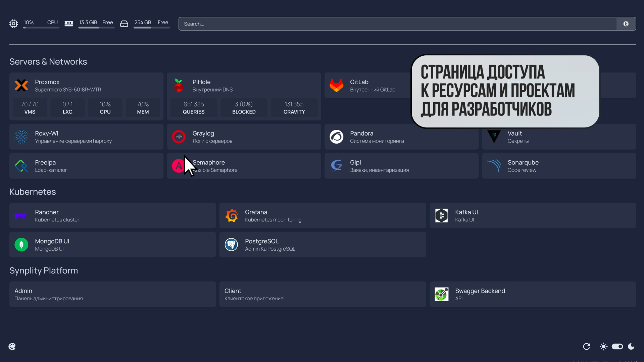Viewport: 644px width, 362px height.
Task: Click the PostgreSQL elephant icon
Action: pyautogui.click(x=231, y=244)
